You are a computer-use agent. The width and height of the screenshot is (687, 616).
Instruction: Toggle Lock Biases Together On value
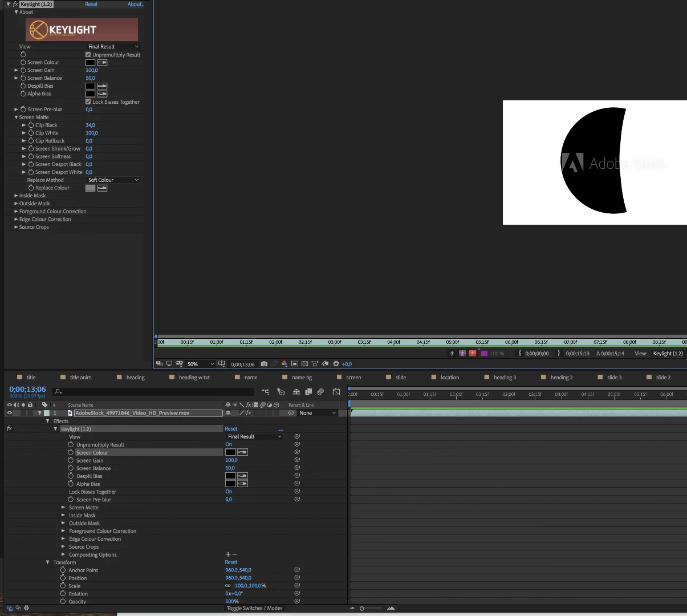[229, 492]
